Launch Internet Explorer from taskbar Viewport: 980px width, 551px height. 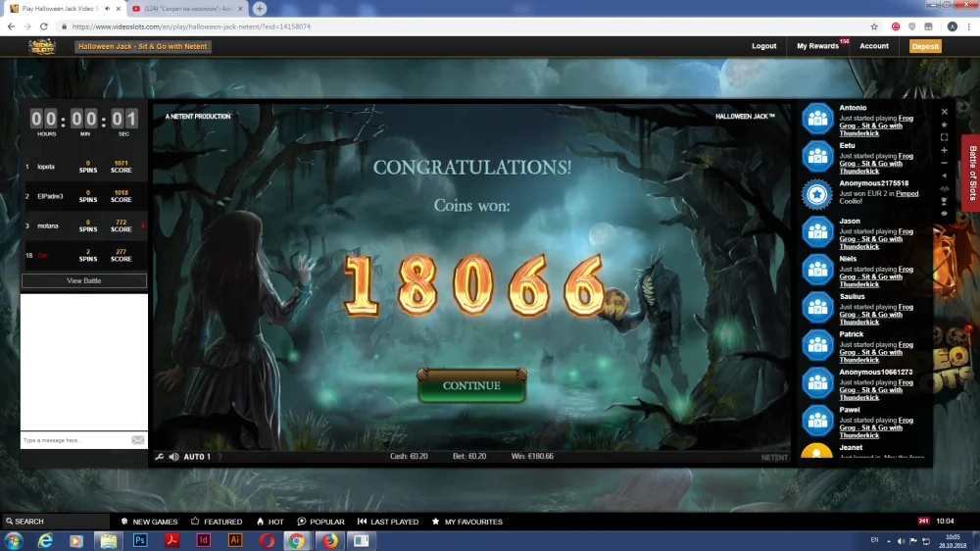pyautogui.click(x=45, y=541)
